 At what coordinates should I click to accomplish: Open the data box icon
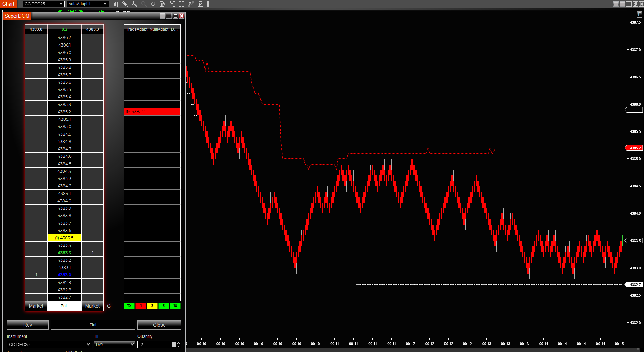click(x=162, y=4)
